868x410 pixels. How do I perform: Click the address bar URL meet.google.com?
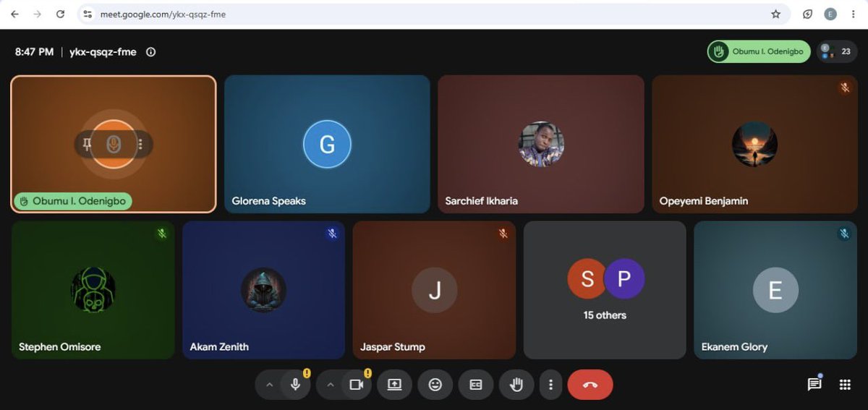pyautogui.click(x=162, y=14)
